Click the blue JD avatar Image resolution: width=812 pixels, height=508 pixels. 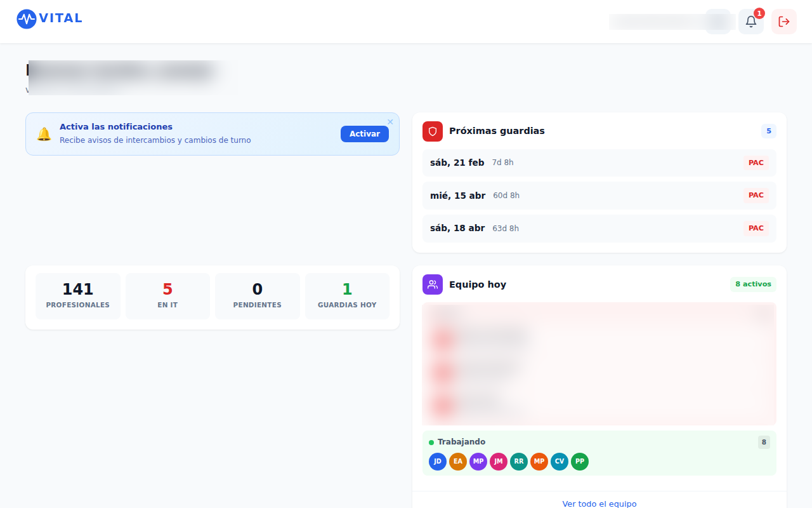pos(438,462)
